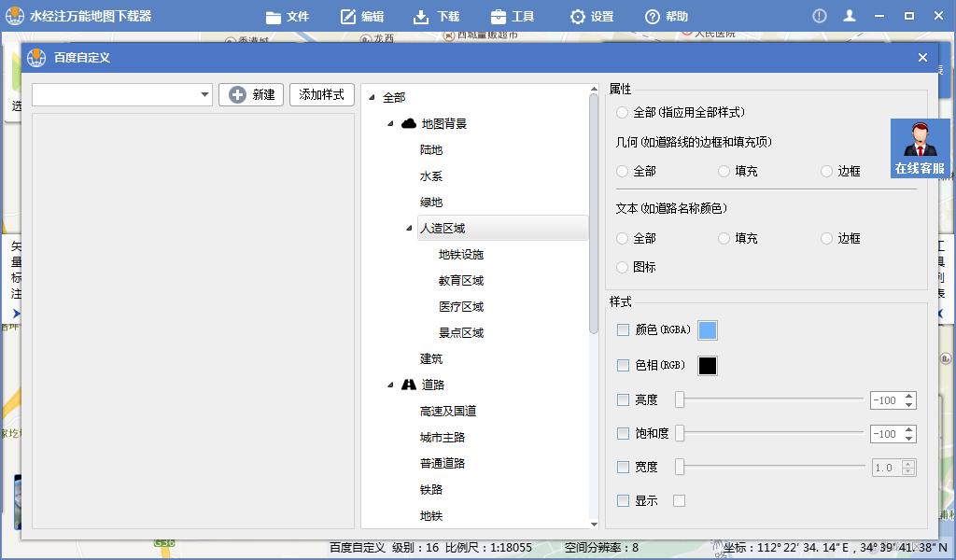Click the 添加样式 button
The image size is (956, 560).
[321, 94]
